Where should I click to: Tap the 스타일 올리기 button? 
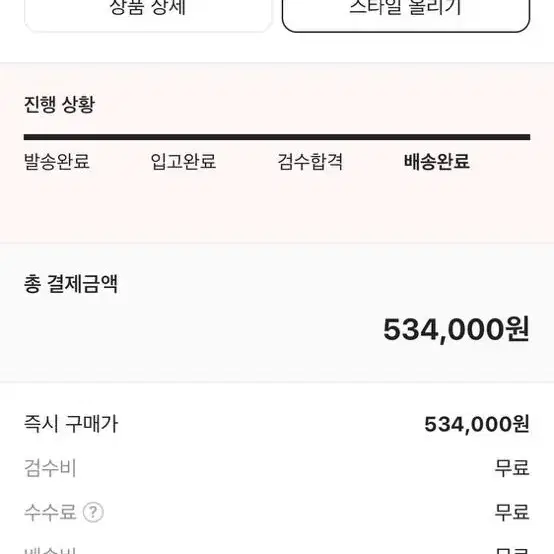click(x=406, y=14)
